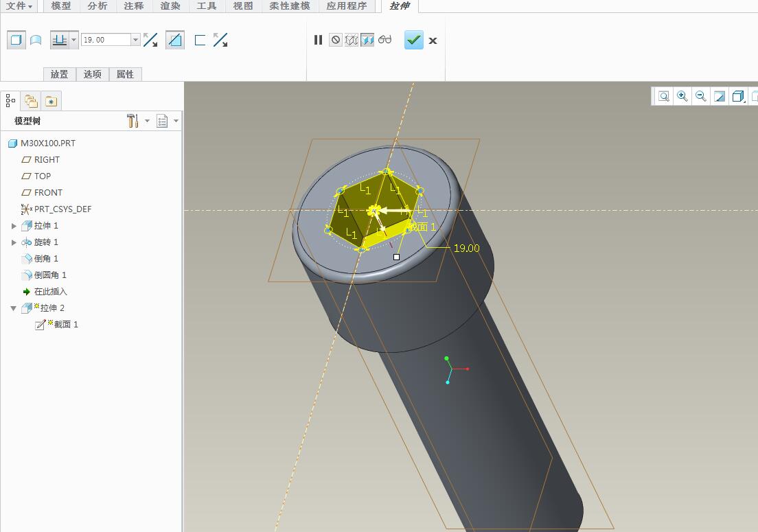
Task: Switch to the 视图 ribbon tab
Action: pyautogui.click(x=242, y=5)
